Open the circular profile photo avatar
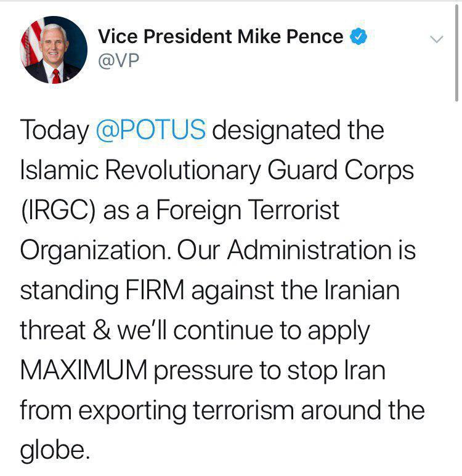Viewport: 462px width, 476px height. 54,50
